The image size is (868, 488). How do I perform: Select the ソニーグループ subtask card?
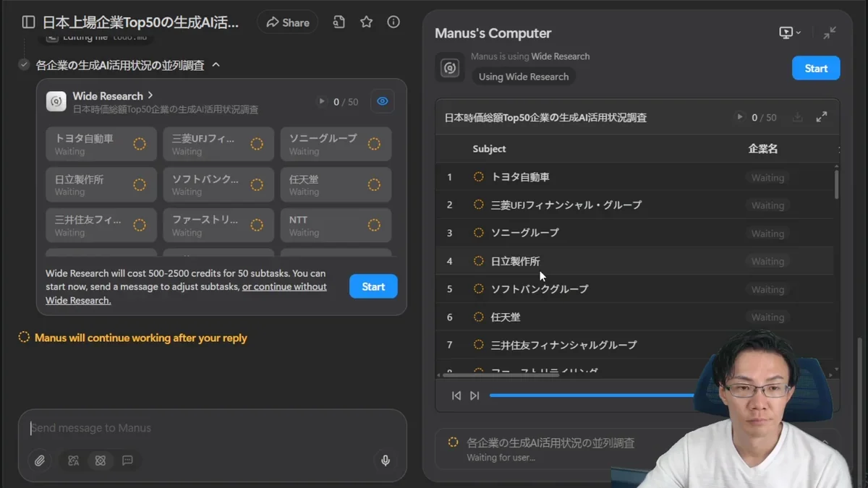(x=336, y=145)
